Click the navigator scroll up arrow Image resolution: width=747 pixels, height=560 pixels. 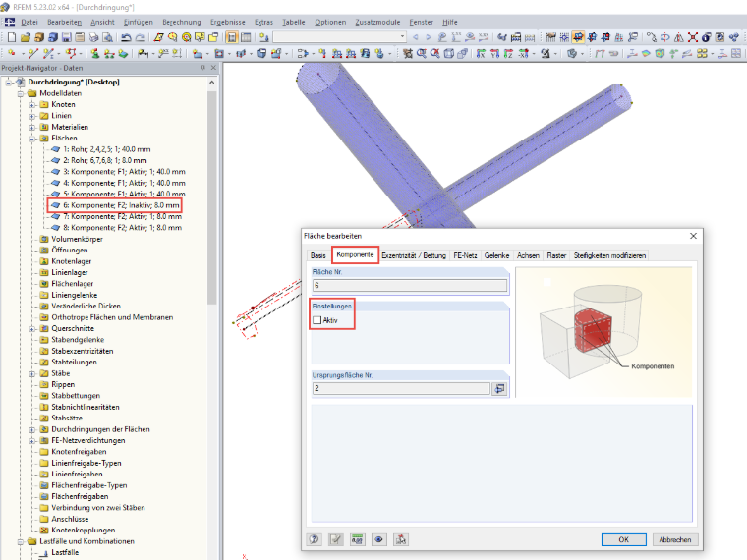coord(212,83)
